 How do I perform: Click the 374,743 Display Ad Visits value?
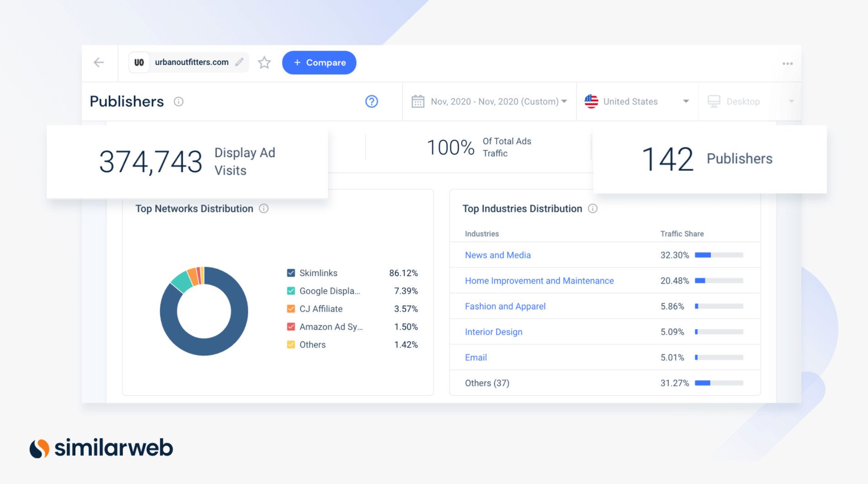click(x=151, y=162)
